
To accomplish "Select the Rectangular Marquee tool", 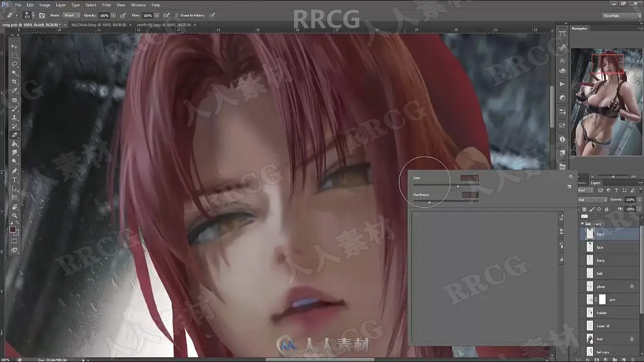I will point(15,55).
